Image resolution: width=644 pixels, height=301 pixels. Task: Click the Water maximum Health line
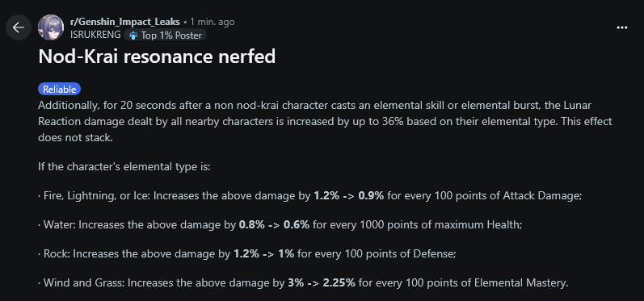(280, 225)
